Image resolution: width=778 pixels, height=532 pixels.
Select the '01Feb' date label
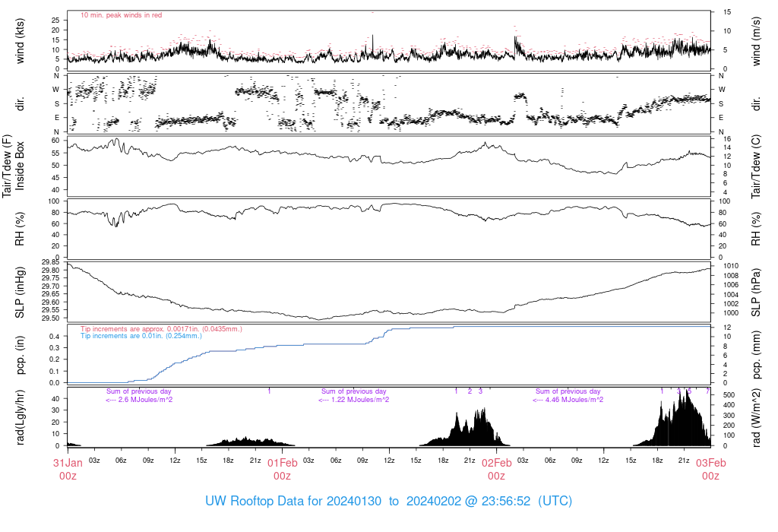coord(283,463)
